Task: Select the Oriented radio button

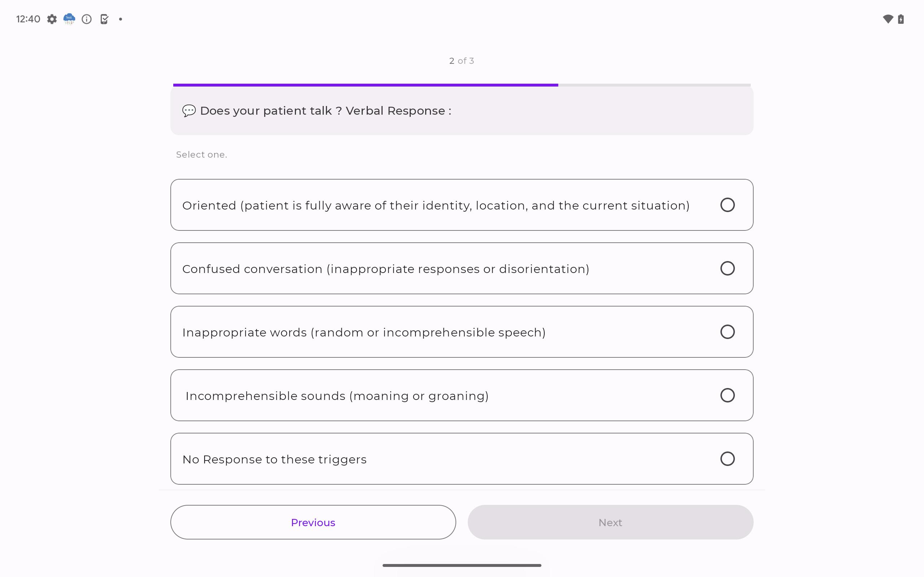Action: [727, 205]
